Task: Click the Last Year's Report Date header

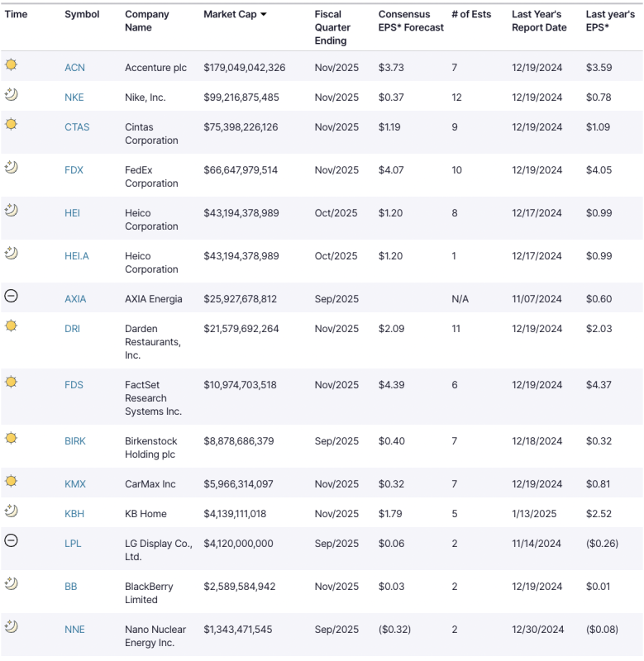Action: tap(539, 21)
